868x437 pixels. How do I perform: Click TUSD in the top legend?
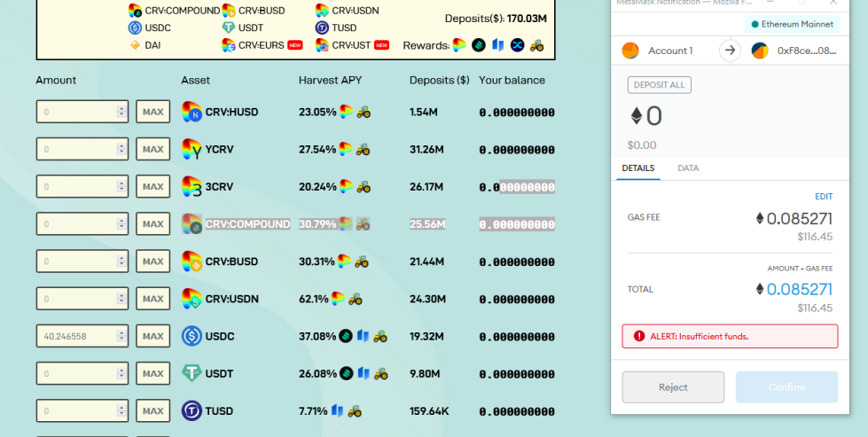(x=344, y=27)
